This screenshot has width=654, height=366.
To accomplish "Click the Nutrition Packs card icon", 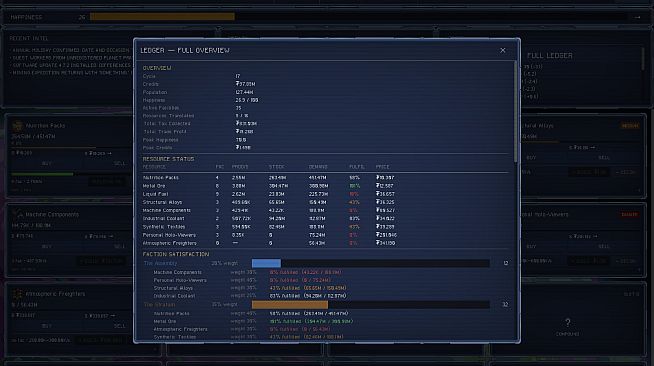I will [x=17, y=125].
